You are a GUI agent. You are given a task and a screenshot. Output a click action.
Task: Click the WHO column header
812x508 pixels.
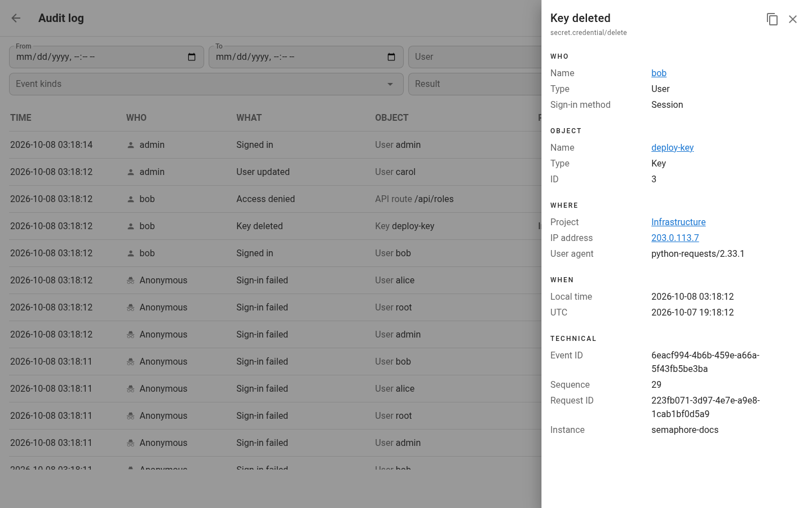point(136,117)
